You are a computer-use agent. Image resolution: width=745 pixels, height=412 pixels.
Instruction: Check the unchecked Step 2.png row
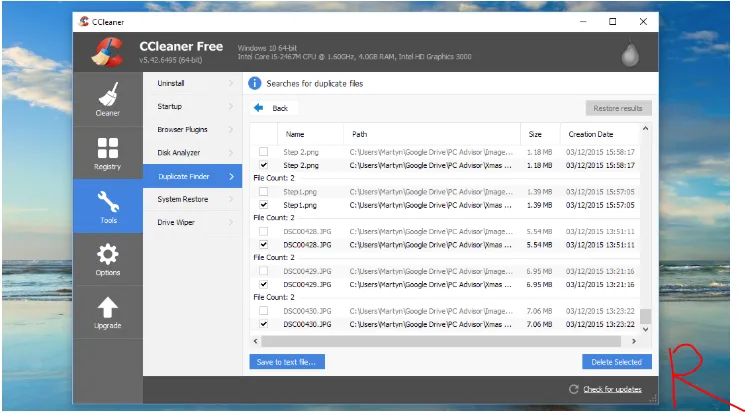263,152
